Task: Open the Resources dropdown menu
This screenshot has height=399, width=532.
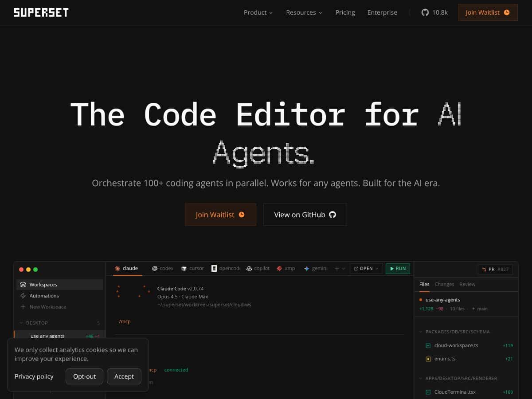Action: click(304, 12)
